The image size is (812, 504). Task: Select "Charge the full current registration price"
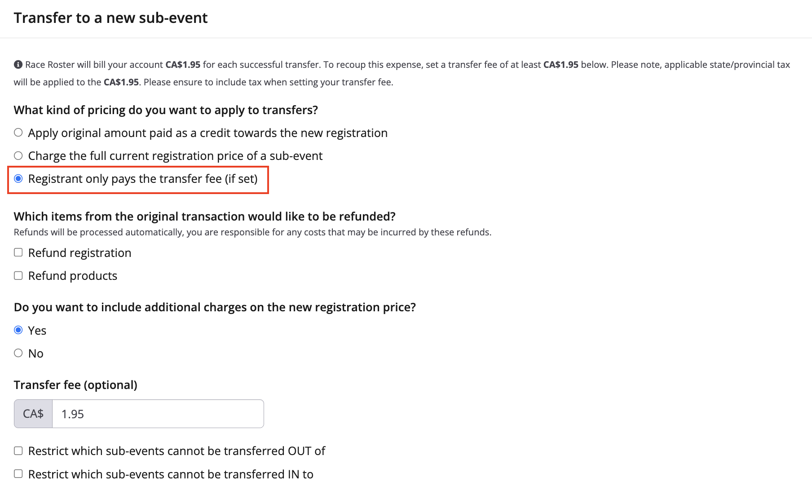(x=18, y=155)
